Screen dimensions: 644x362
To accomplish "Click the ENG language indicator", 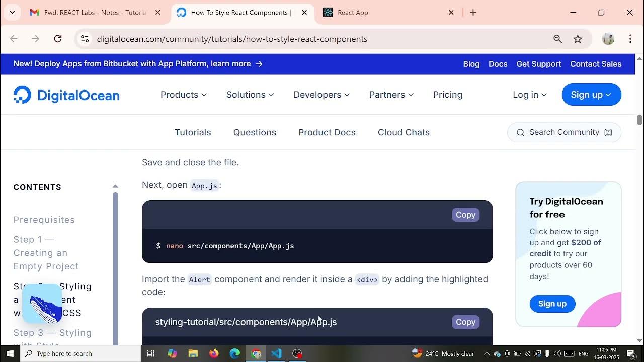I will coord(584,353).
